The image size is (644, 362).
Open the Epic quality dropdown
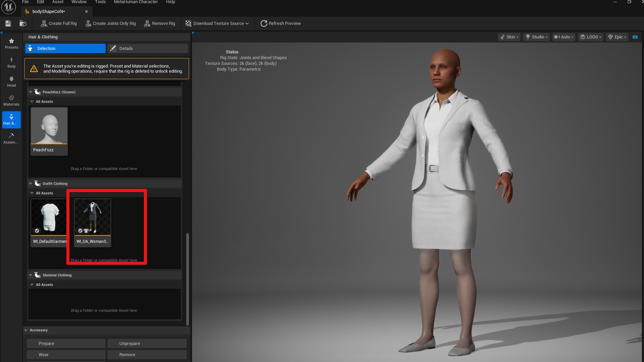(x=617, y=37)
